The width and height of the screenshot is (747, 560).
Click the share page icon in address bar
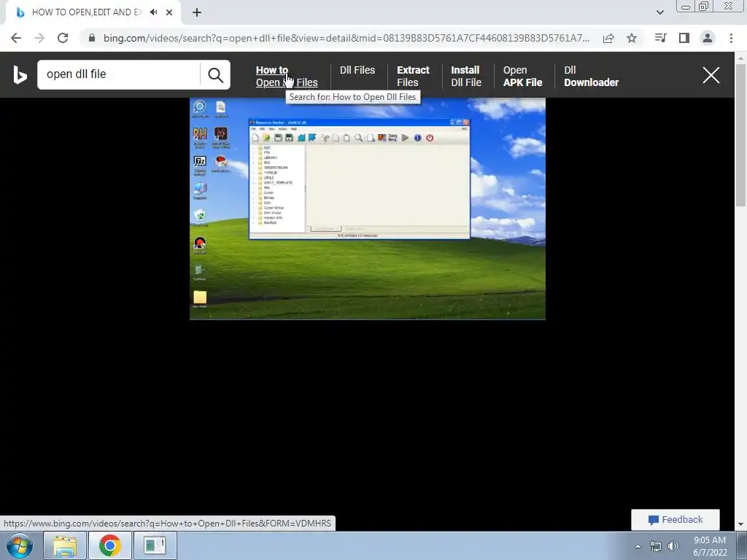click(x=608, y=38)
